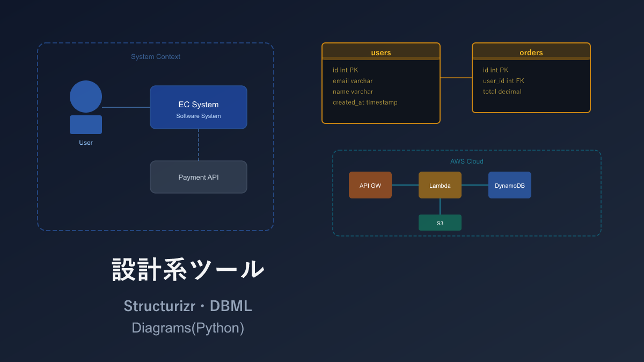Image resolution: width=644 pixels, height=362 pixels.
Task: Click 'email varchar' in users table
Action: (353, 81)
